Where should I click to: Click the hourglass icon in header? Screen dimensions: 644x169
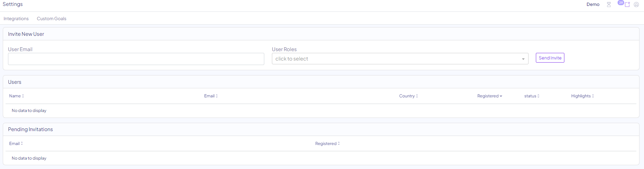[609, 5]
